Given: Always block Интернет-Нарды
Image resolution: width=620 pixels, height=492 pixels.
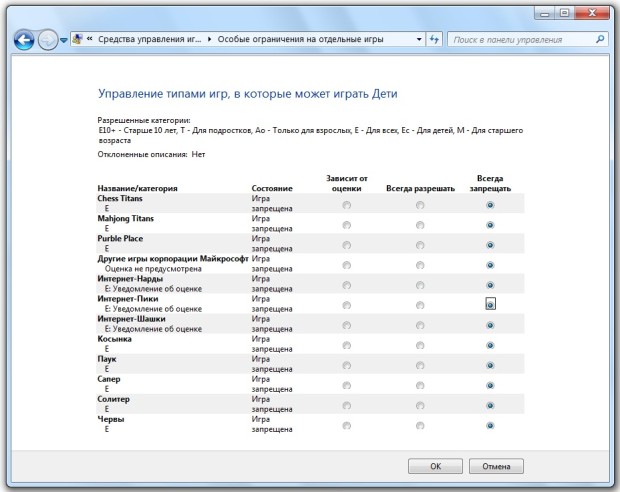Looking at the screenshot, I should 490,285.
